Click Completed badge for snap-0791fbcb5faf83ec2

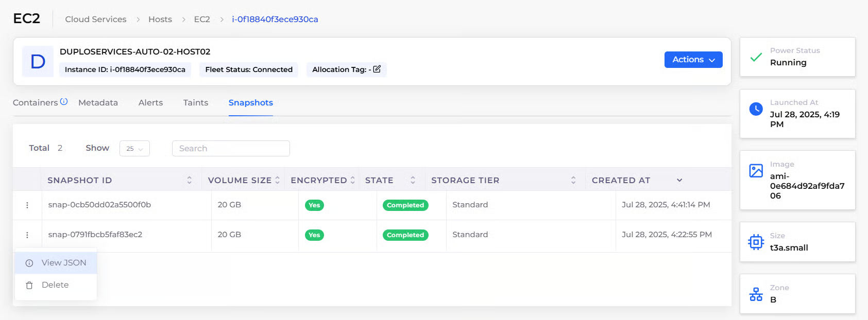click(405, 235)
